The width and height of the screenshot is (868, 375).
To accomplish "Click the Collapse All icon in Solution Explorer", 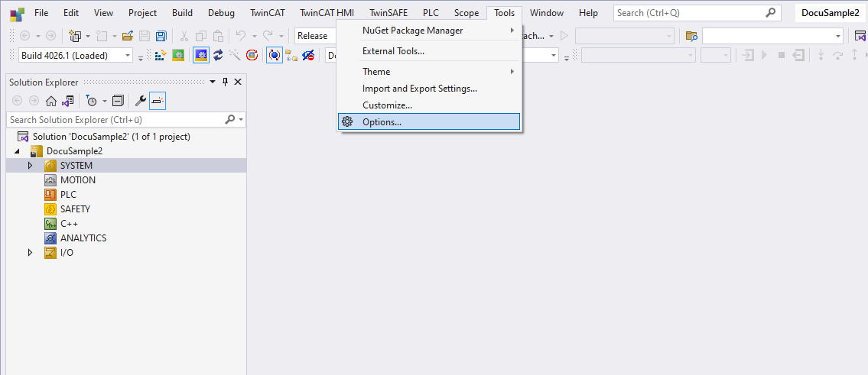I will [x=118, y=101].
